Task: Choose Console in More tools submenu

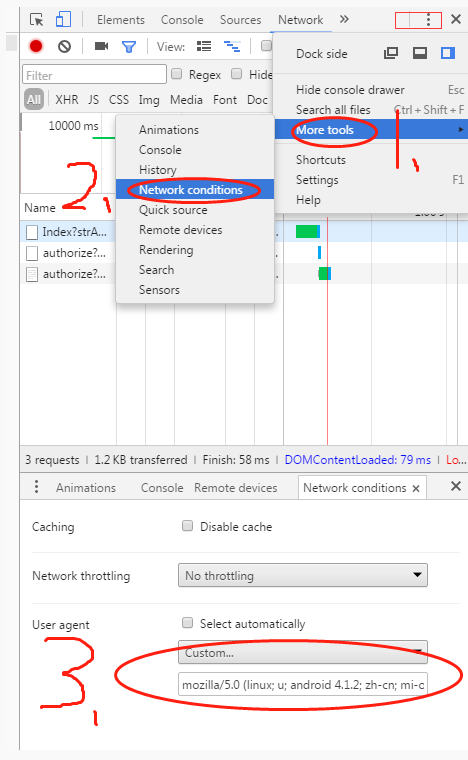Action: tap(195, 150)
